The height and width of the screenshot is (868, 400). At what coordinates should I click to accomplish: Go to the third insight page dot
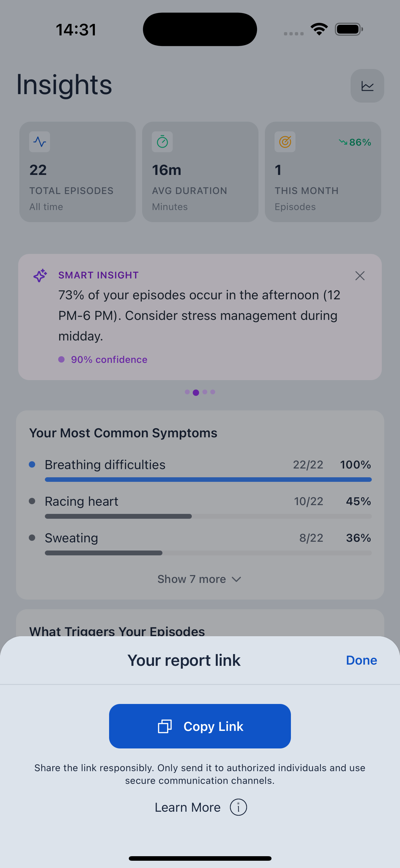[205, 392]
